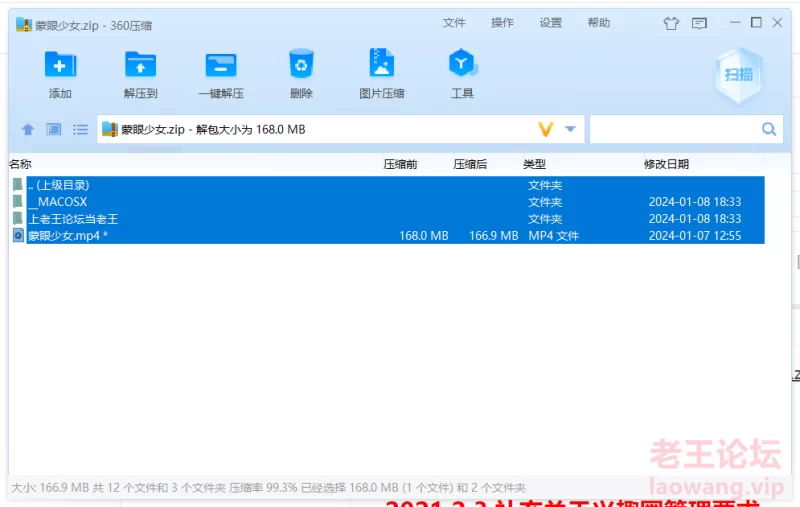Sort by the 名称 column header

click(20, 164)
